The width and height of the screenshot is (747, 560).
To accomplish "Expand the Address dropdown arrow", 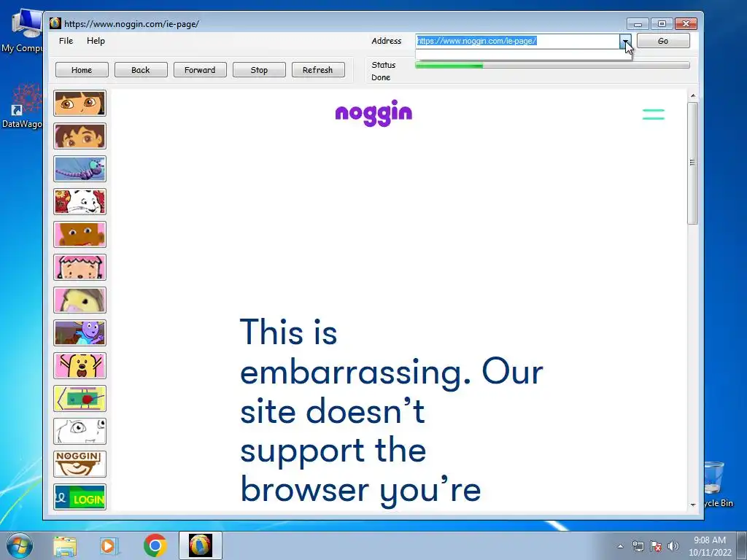I will point(625,41).
